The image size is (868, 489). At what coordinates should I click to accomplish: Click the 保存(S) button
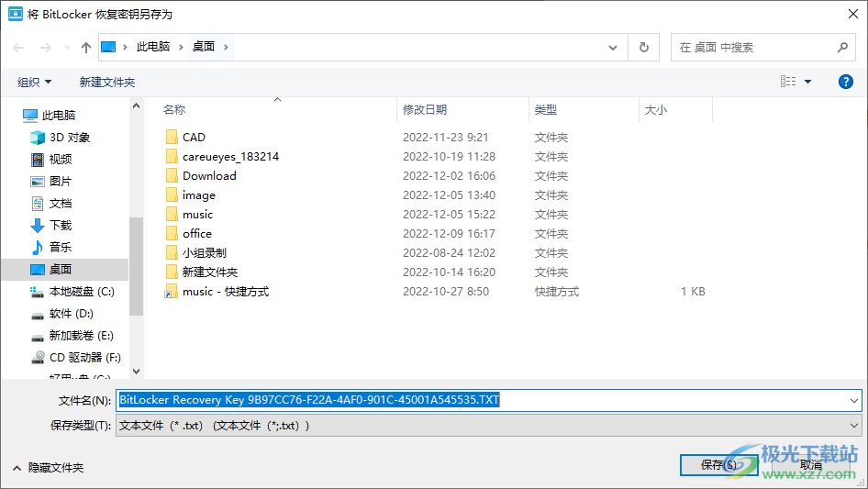[x=718, y=464]
